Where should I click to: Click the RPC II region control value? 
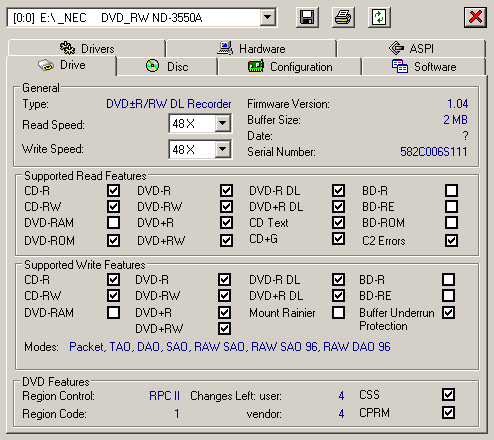pos(164,396)
